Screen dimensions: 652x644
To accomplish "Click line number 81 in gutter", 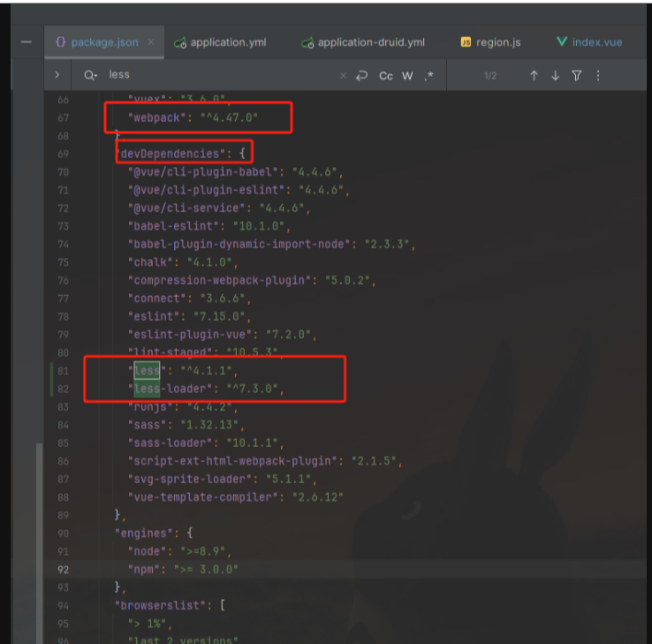I will click(x=64, y=371).
